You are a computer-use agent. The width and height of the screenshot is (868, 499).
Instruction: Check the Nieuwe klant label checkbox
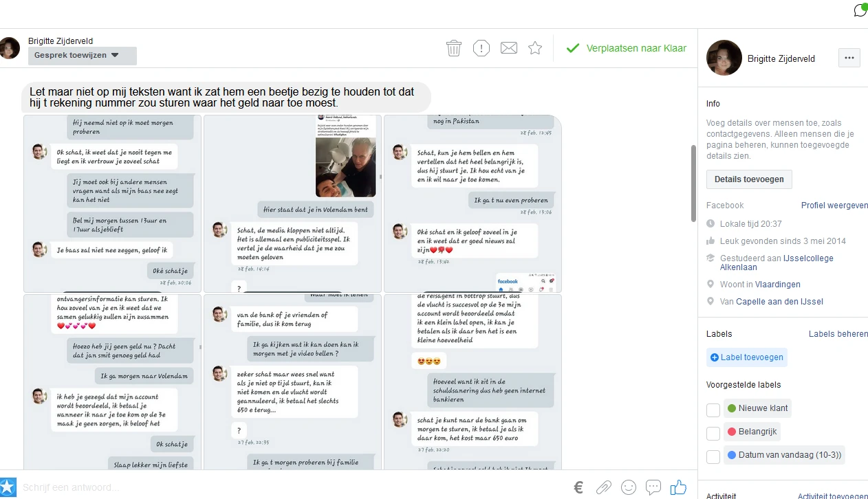click(x=713, y=410)
